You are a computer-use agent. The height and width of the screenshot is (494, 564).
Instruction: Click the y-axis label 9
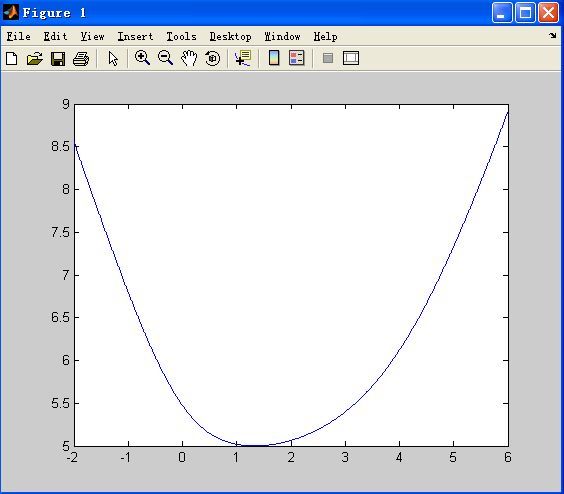(65, 104)
